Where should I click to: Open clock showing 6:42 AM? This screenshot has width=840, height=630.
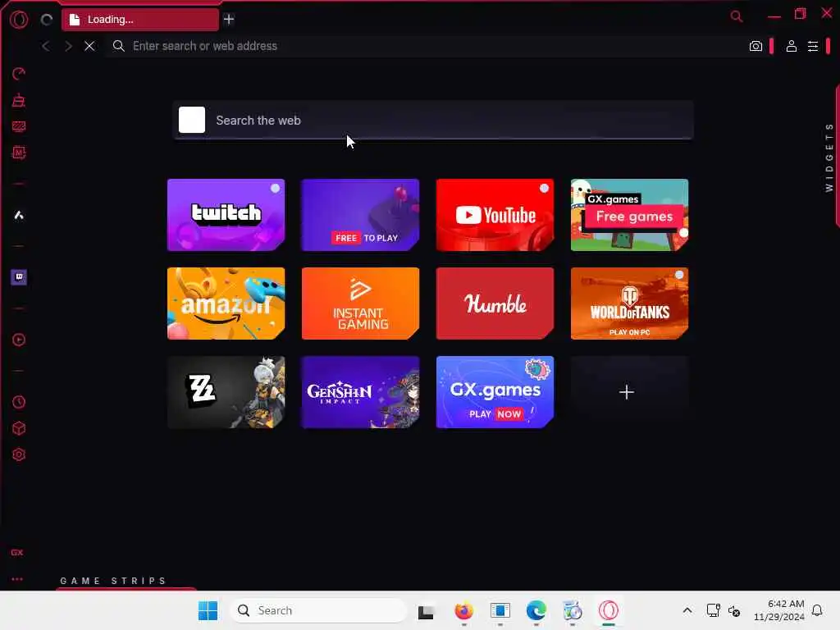[x=779, y=610]
